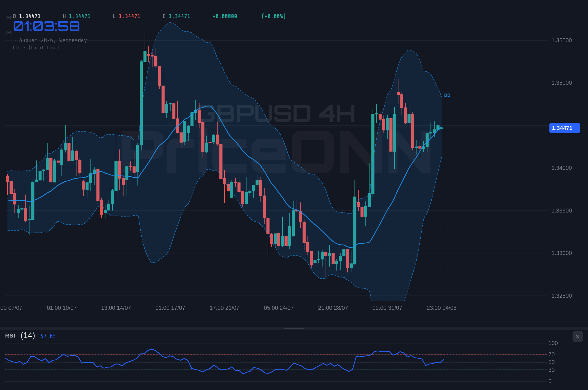Viewport: 588px width, 390px height.
Task: Click the 1.33000 price axis label
Action: coord(562,253)
